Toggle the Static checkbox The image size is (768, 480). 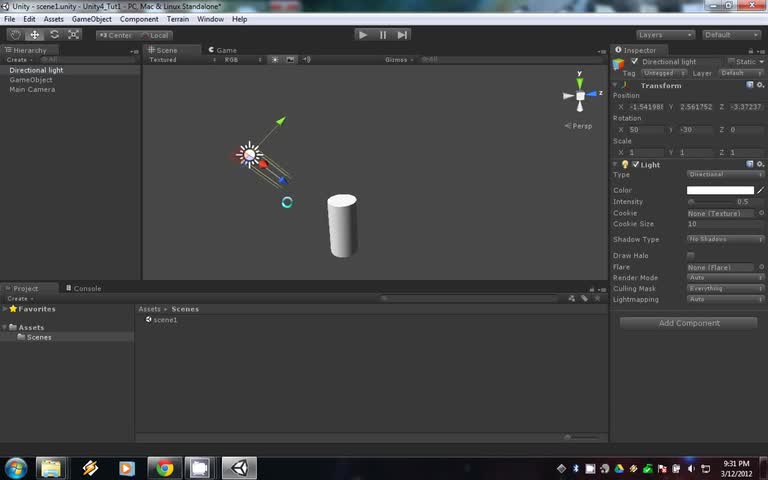point(731,61)
